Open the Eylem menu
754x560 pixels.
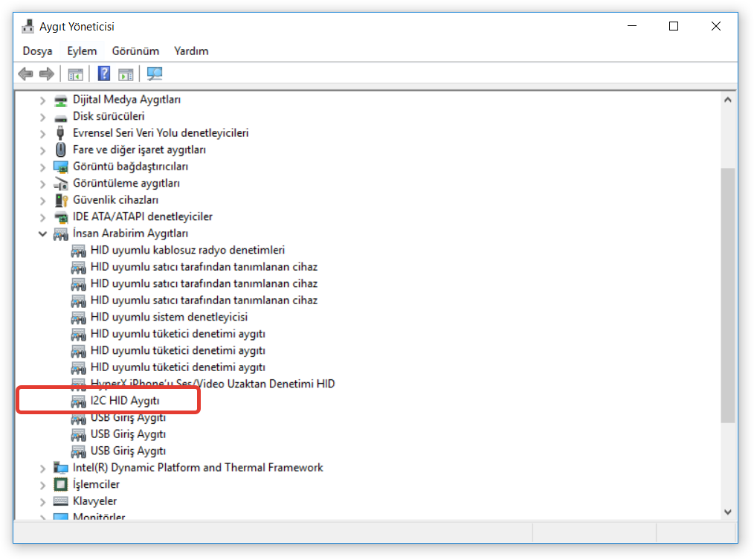[x=82, y=51]
